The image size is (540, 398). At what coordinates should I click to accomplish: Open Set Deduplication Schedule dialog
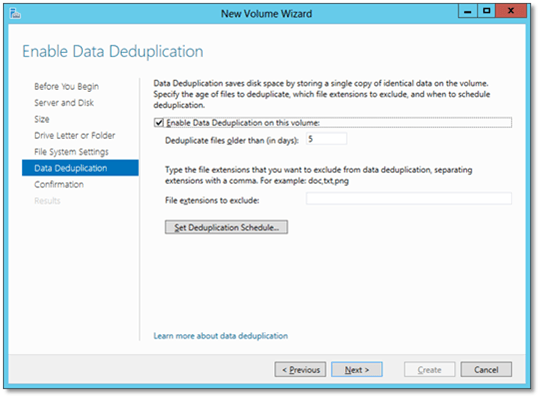226,227
